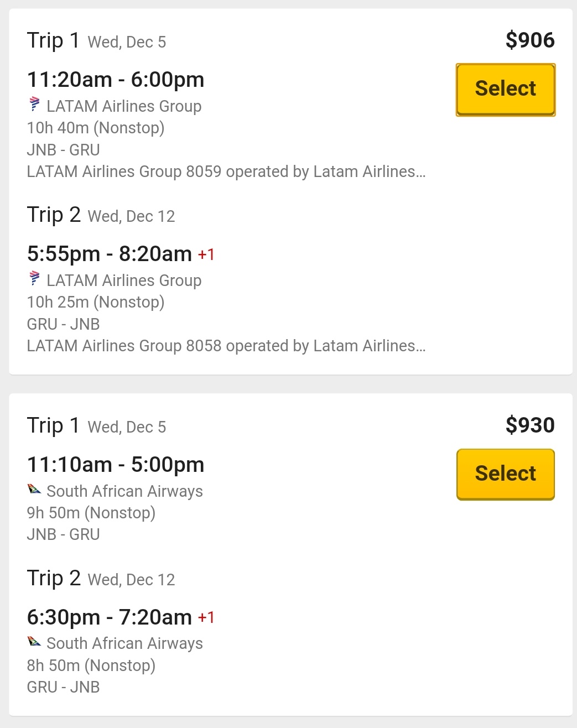
Task: Click the red +1 next to 7:20am
Action: click(206, 617)
